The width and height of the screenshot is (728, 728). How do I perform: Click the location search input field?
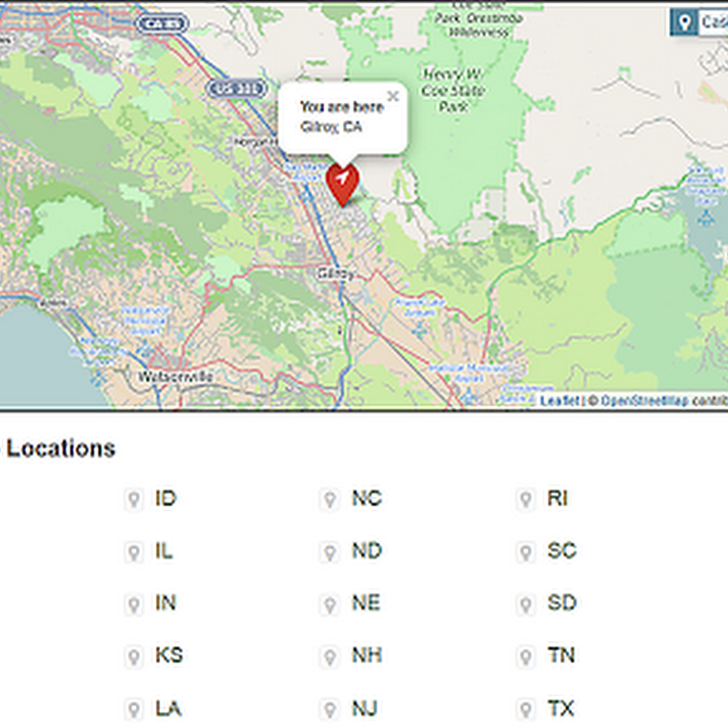713,23
